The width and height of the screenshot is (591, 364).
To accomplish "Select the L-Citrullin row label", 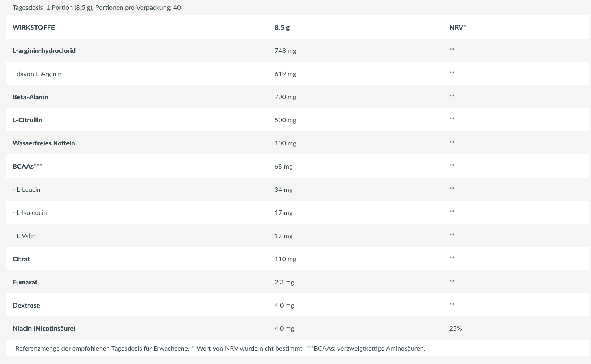I will [x=28, y=120].
